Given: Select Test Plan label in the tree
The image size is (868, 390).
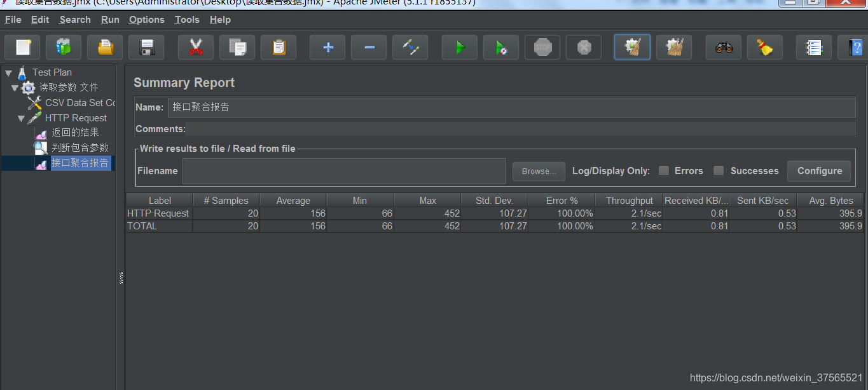Looking at the screenshot, I should 52,72.
